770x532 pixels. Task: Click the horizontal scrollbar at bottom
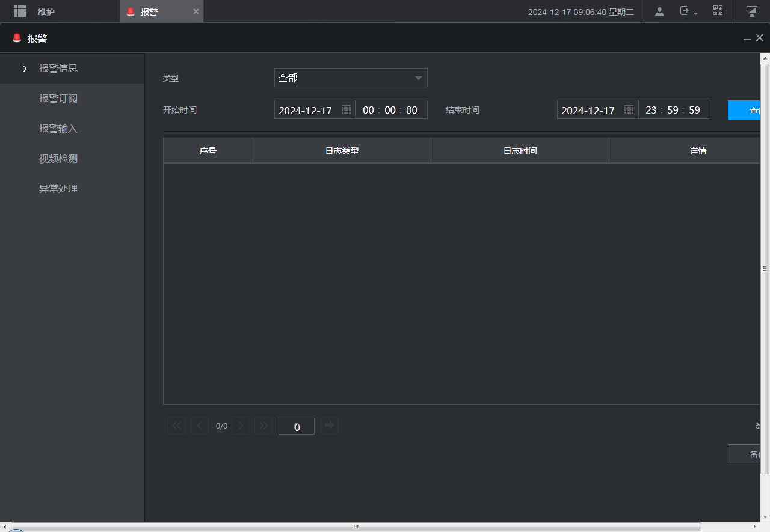click(355, 527)
